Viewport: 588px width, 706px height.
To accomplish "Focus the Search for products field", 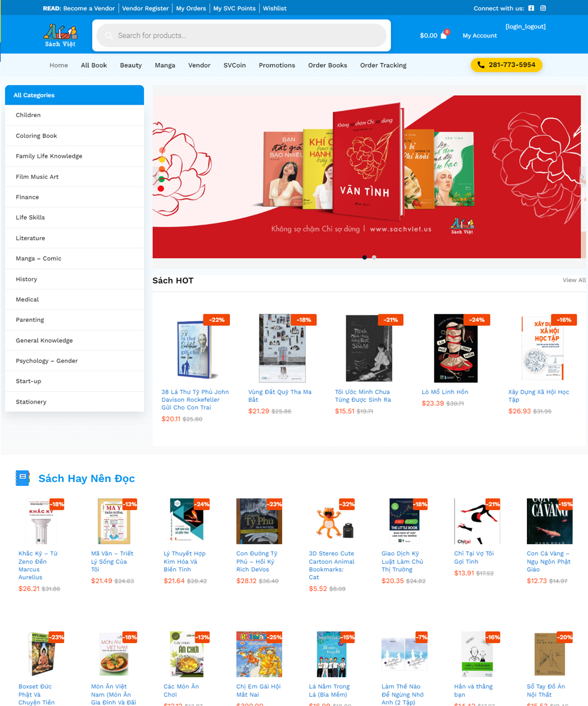I will coord(241,35).
